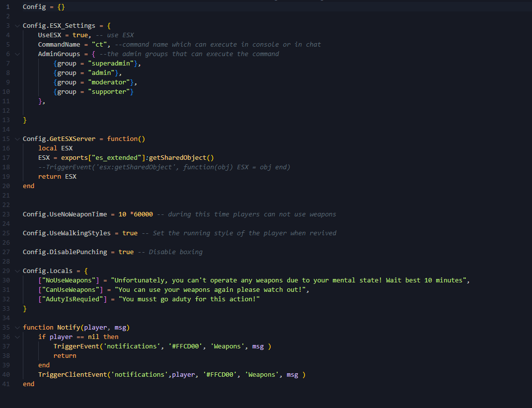
Task: Click 'UseESX' on line 4
Action: pyautogui.click(x=50, y=35)
